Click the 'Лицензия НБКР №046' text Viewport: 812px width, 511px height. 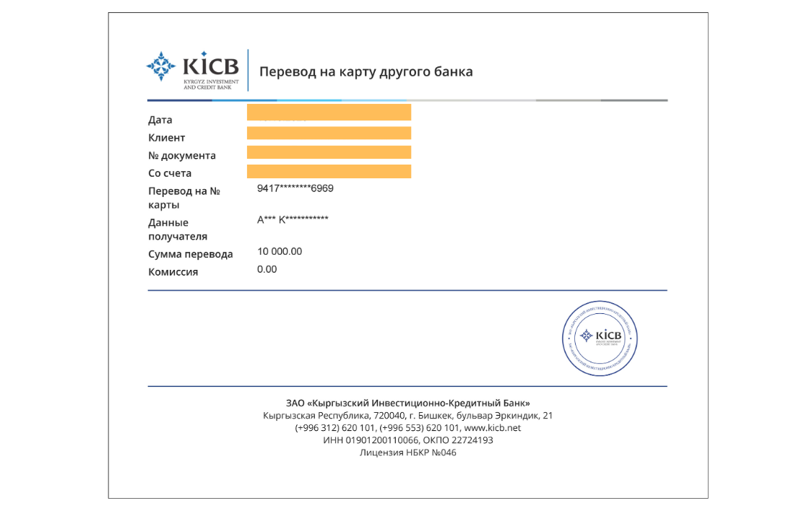pos(407,453)
